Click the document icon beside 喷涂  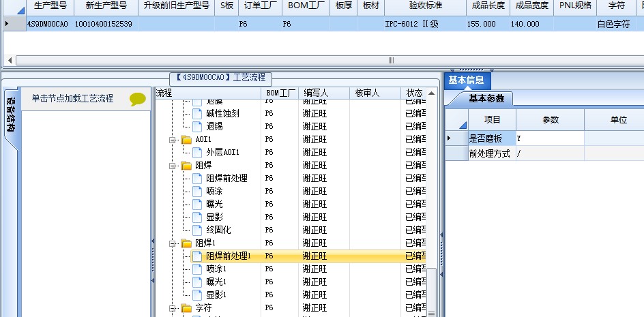198,191
